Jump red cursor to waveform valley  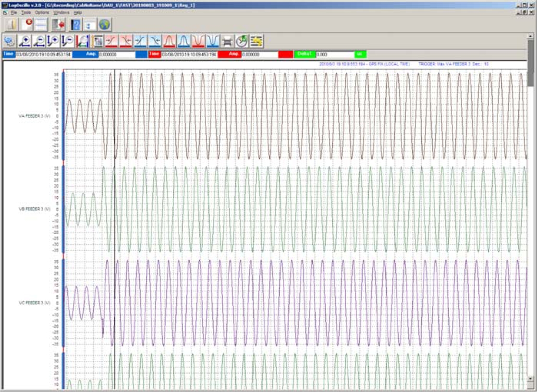click(x=198, y=41)
